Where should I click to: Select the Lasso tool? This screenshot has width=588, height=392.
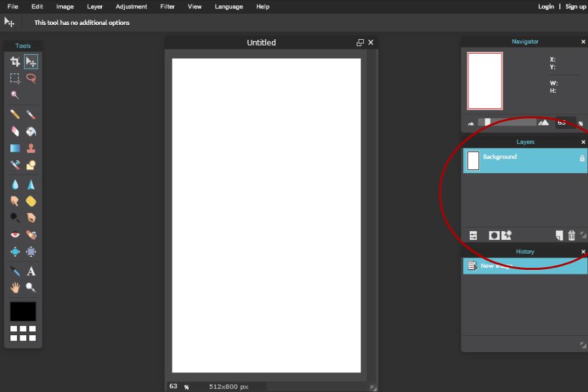point(31,78)
